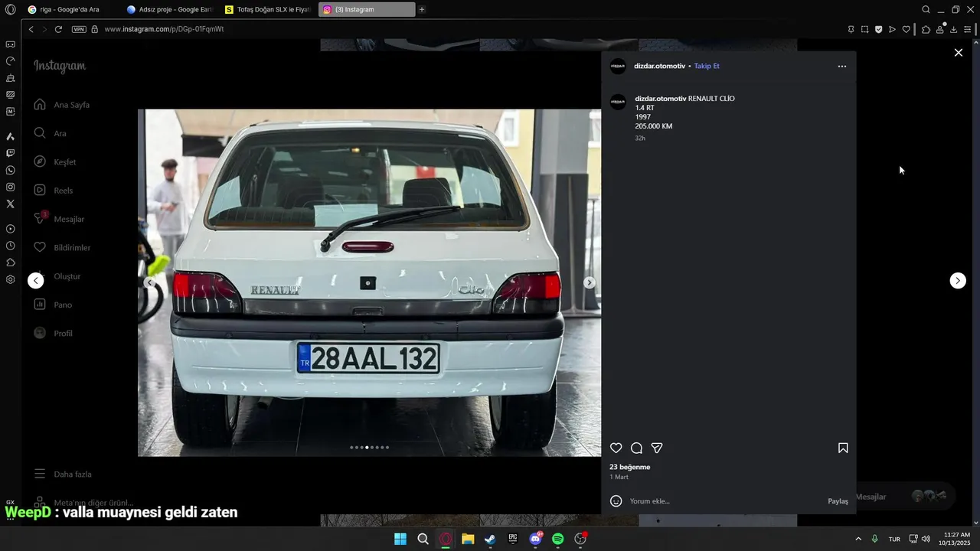Image resolution: width=980 pixels, height=551 pixels.
Task: Open a new browser tab
Action: point(422,9)
